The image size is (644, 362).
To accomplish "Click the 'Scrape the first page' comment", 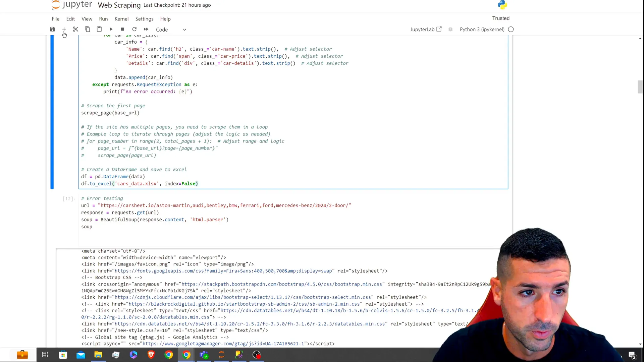I will point(113,106).
